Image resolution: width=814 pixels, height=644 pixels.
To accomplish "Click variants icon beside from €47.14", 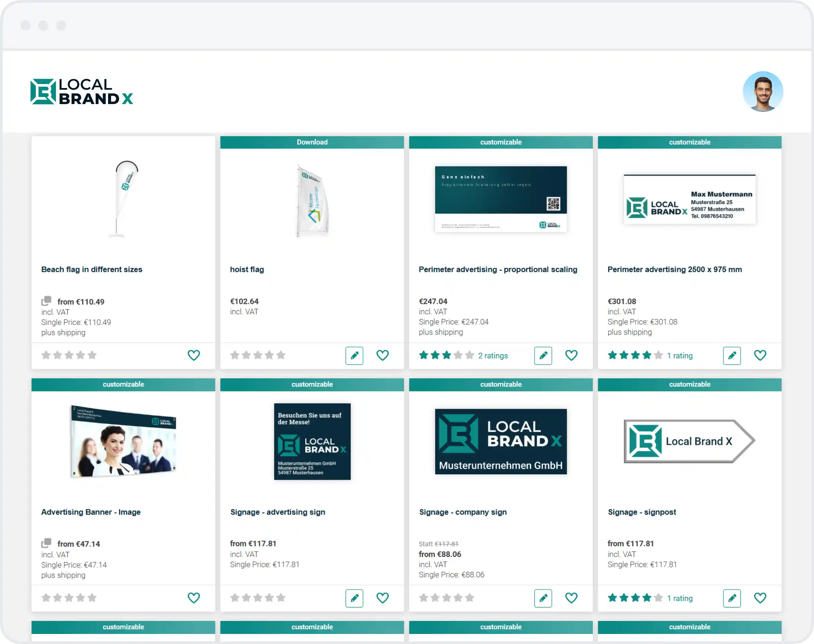I will click(x=46, y=543).
